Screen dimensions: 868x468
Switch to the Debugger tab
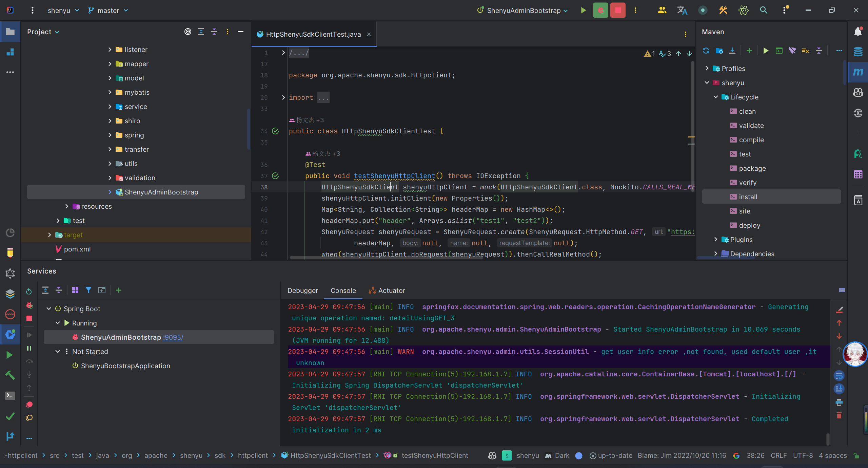[x=302, y=291]
